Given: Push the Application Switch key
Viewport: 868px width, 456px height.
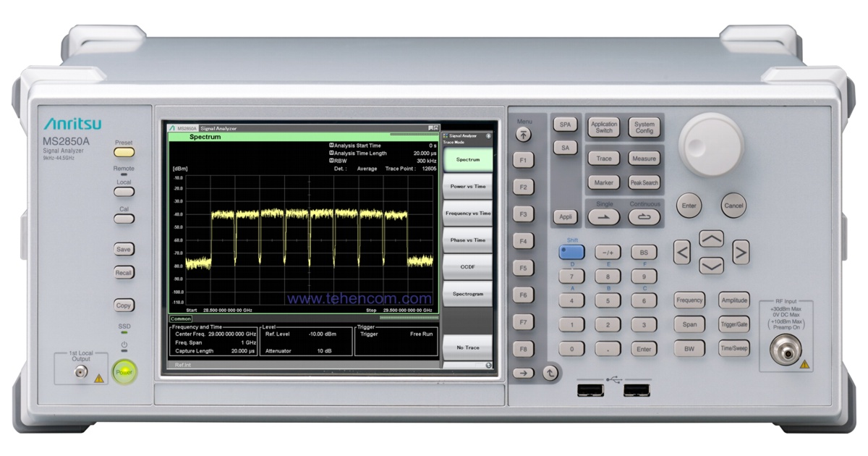Looking at the screenshot, I should (x=604, y=127).
